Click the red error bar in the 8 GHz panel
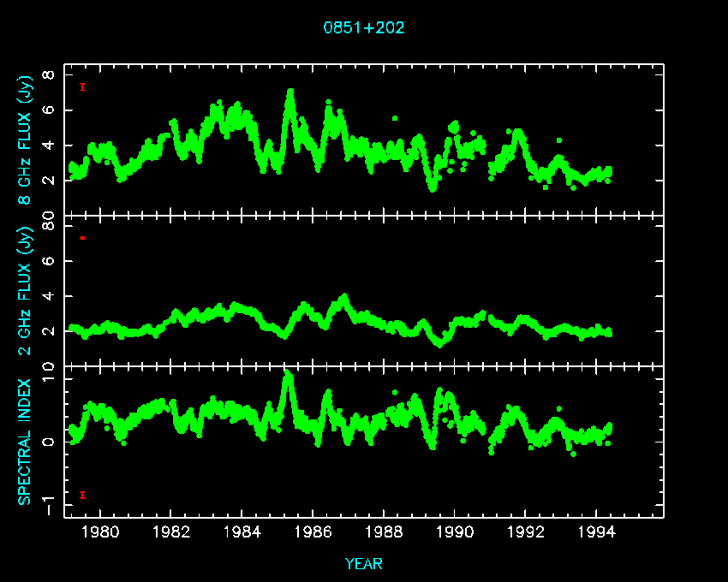 pos(82,86)
